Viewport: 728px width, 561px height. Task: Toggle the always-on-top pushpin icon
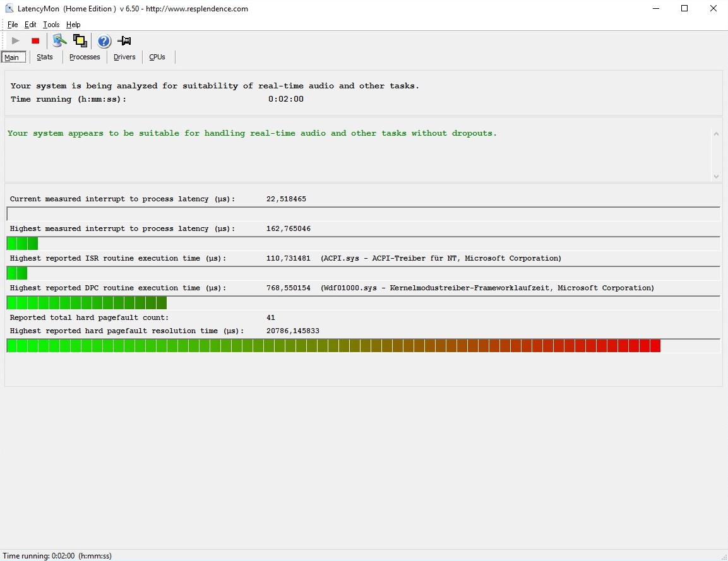[124, 41]
